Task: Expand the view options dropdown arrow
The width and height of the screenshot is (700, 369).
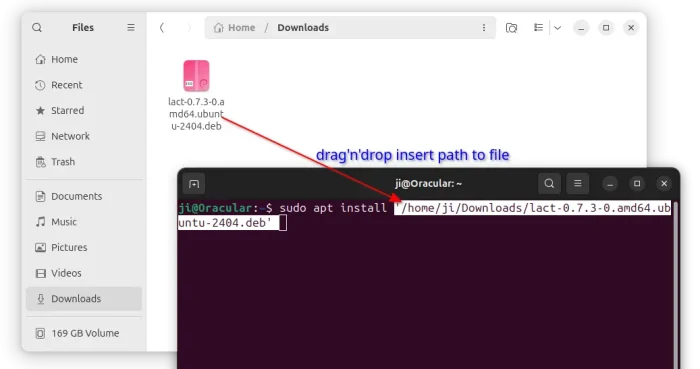Action: pos(557,28)
